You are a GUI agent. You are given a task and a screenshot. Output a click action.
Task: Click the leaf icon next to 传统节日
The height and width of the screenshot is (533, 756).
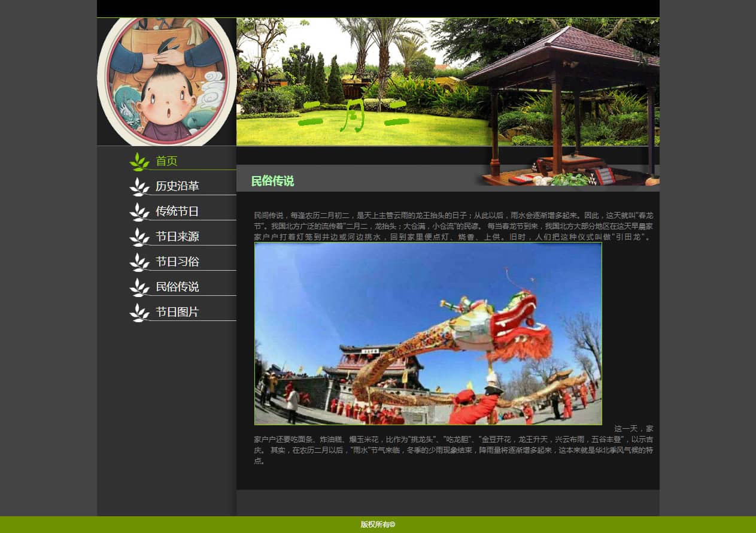coord(139,212)
